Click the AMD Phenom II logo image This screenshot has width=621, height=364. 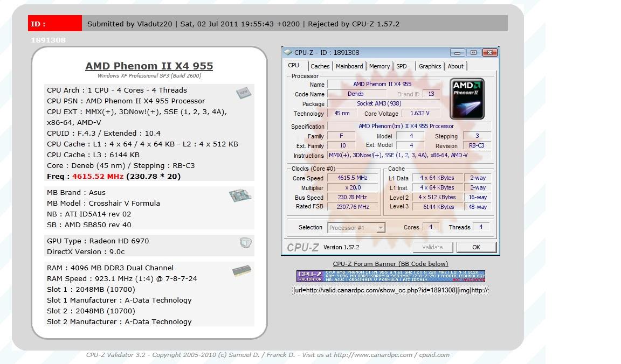coord(467,99)
